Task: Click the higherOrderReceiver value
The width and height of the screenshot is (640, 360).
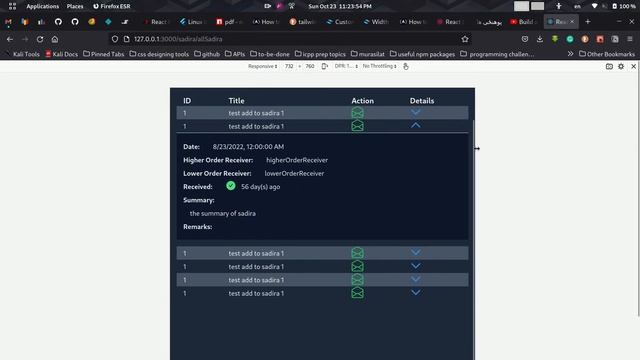Action: coord(297,160)
